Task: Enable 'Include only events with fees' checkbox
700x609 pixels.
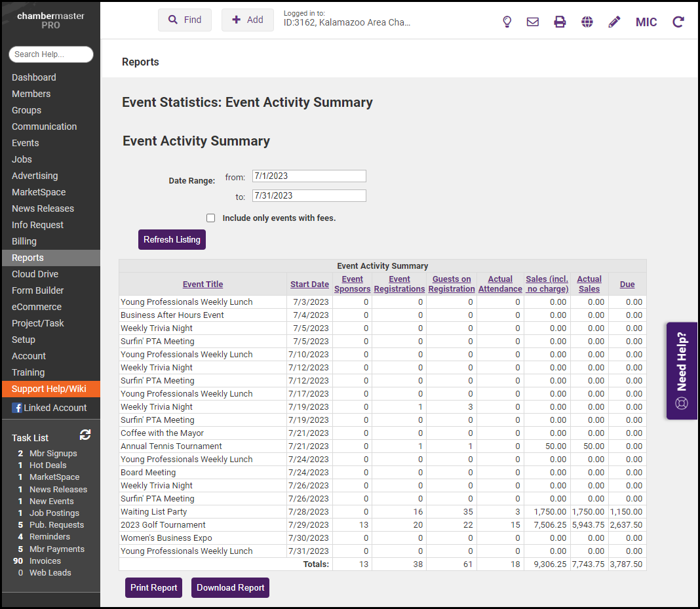Action: (x=210, y=218)
